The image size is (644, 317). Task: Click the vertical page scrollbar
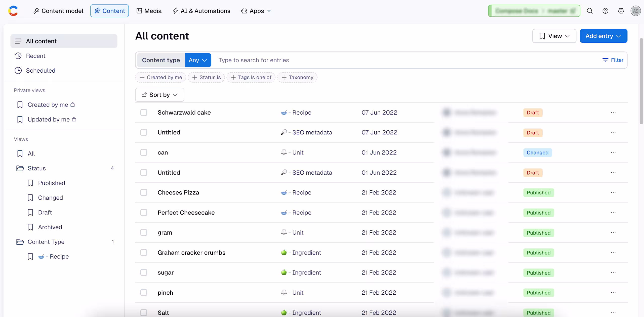tap(641, 81)
